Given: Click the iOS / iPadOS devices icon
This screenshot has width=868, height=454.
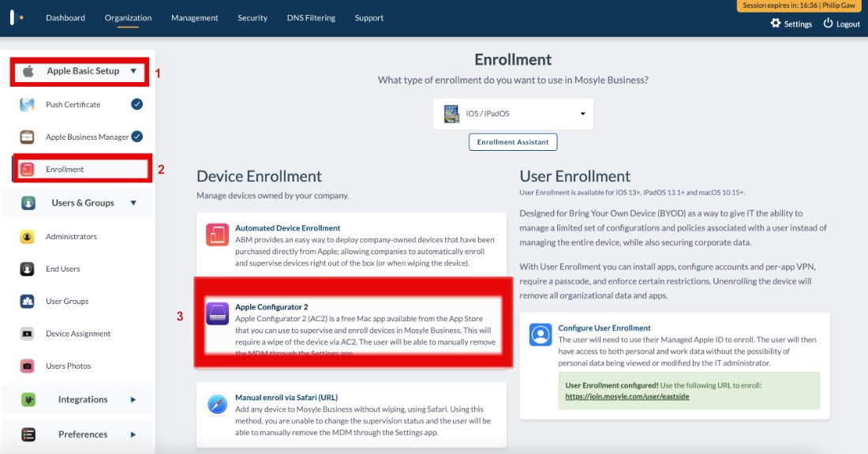Looking at the screenshot, I should coord(451,114).
